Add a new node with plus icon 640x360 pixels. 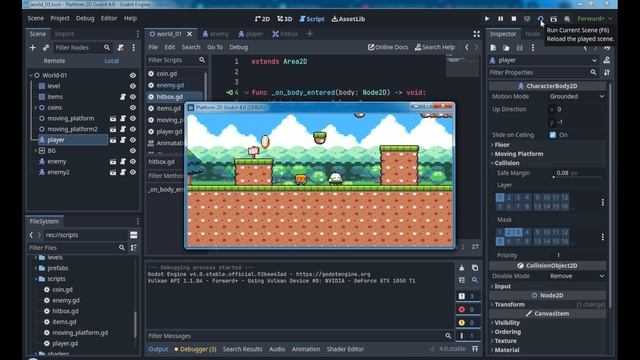pos(33,48)
